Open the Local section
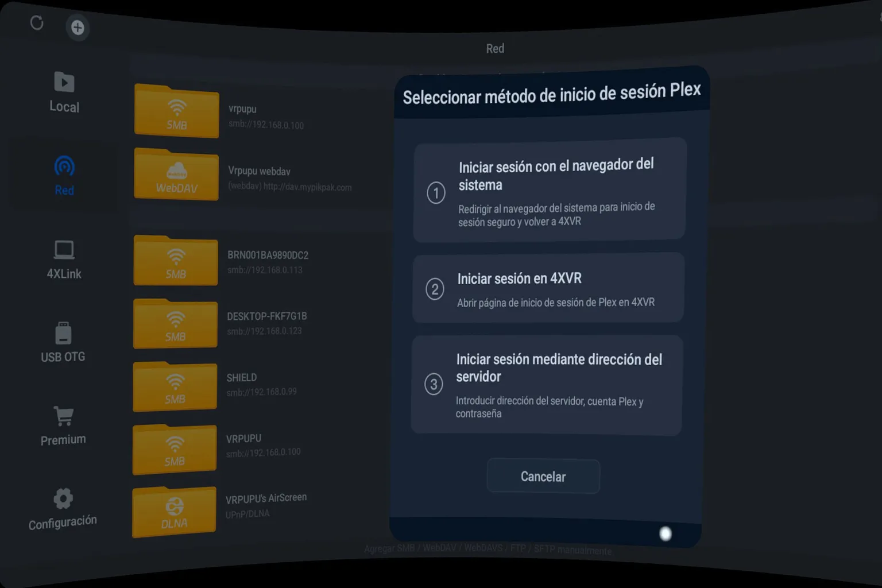This screenshot has width=882, height=588. pos(64,92)
